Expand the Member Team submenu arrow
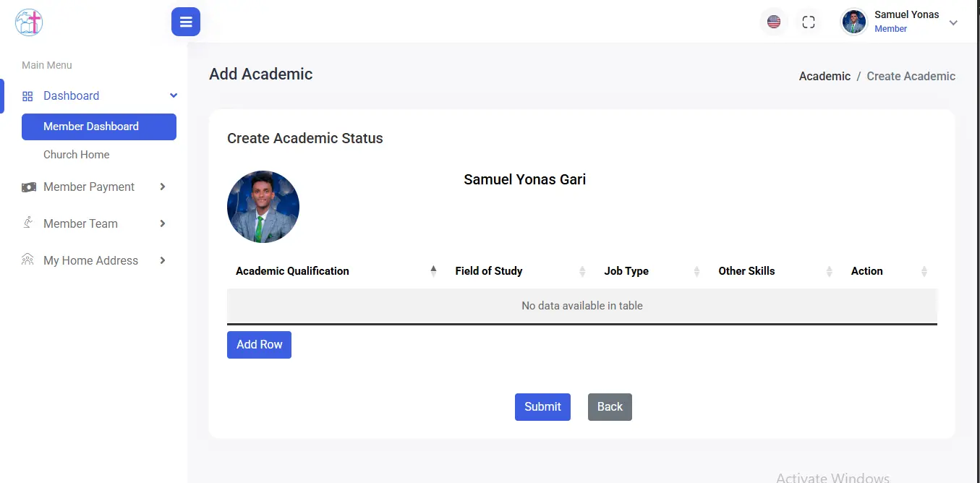980x483 pixels. coord(163,223)
